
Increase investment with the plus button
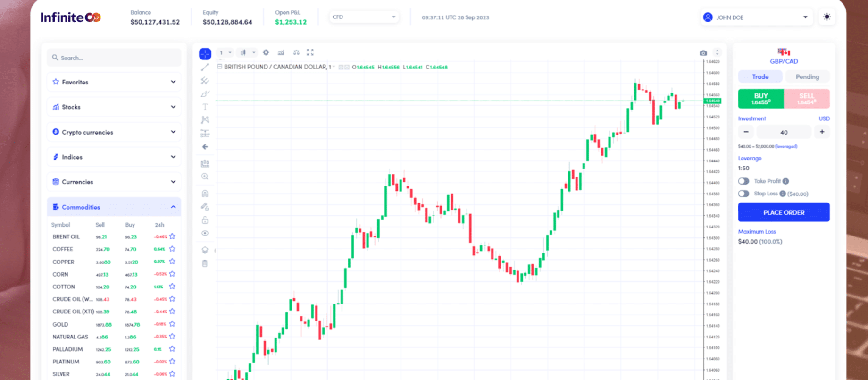822,132
